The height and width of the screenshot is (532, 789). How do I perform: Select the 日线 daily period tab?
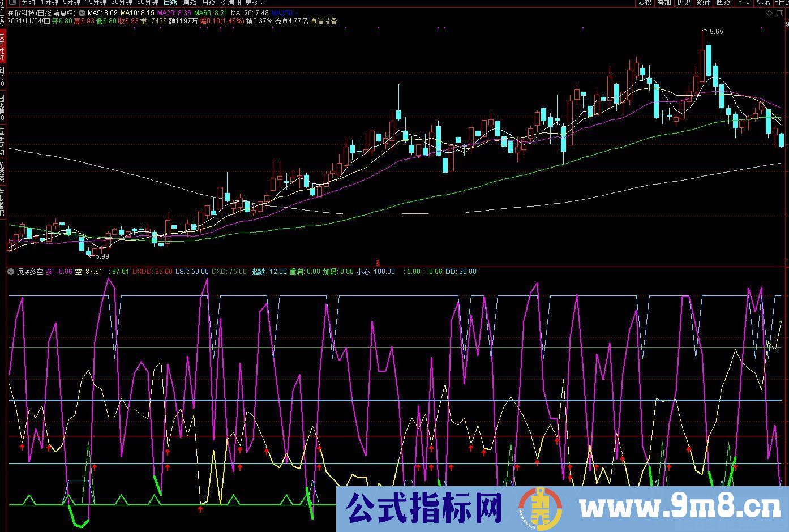(170, 2)
